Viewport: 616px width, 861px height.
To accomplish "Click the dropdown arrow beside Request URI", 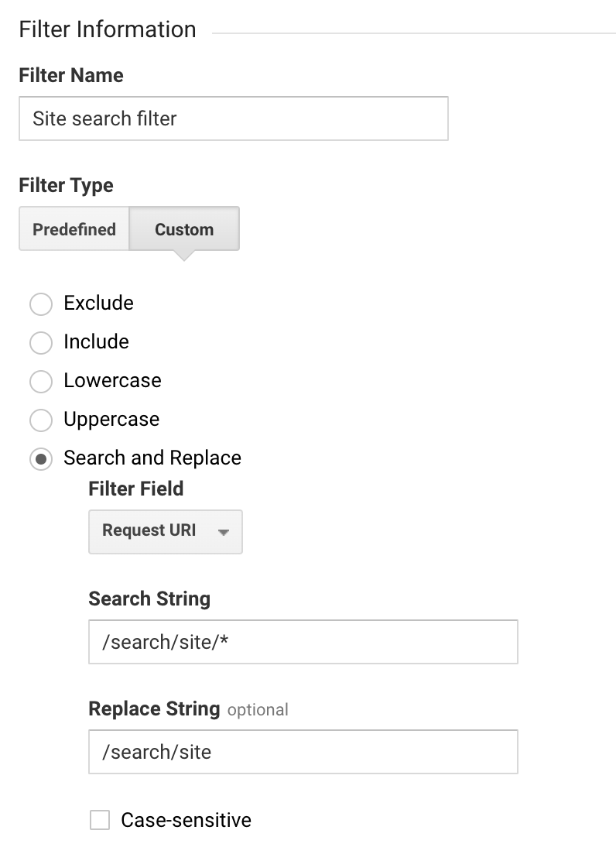I will (223, 532).
